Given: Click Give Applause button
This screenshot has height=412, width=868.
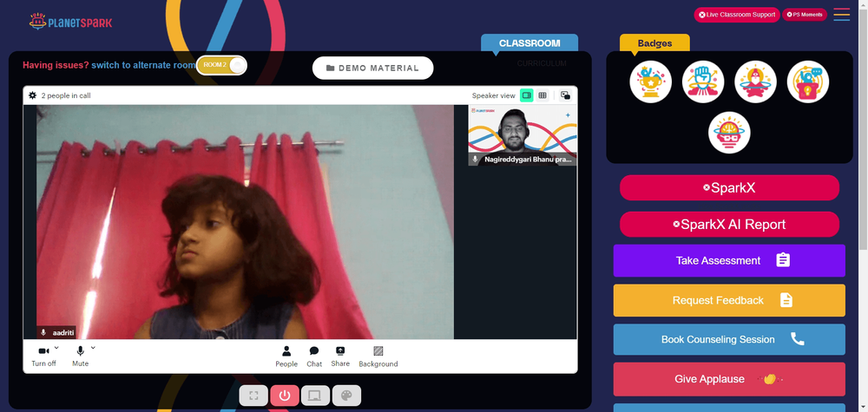Looking at the screenshot, I should (x=729, y=379).
